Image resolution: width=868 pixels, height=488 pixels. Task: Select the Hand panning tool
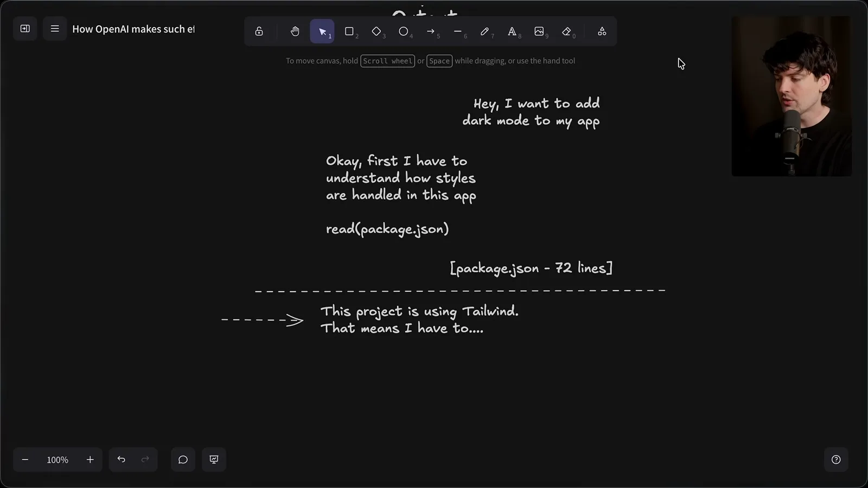click(295, 31)
